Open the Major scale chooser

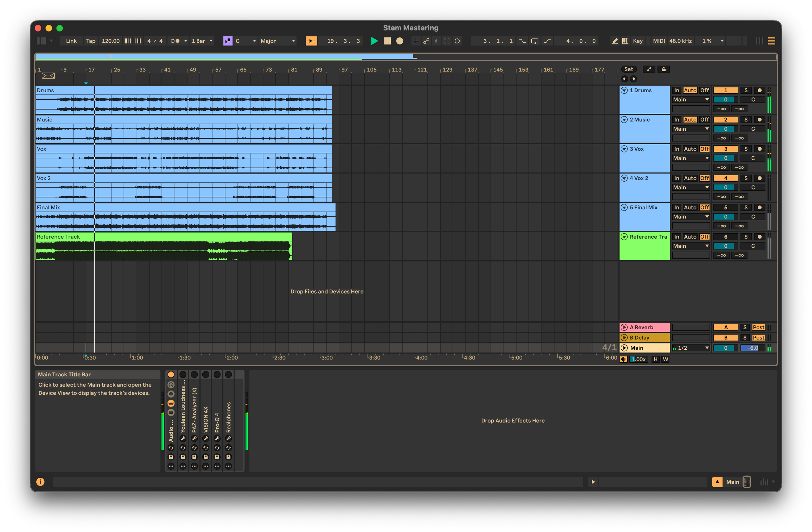coord(278,41)
